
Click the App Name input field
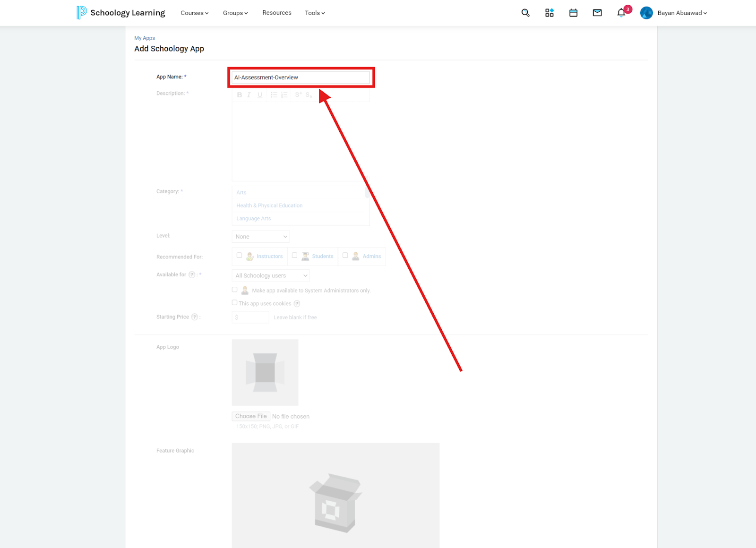click(x=301, y=77)
